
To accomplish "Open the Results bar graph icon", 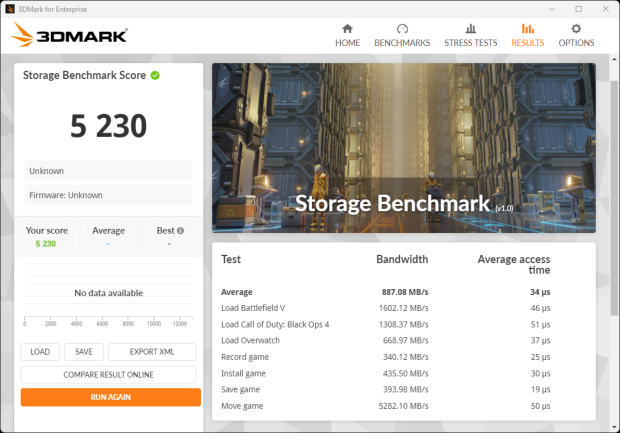I will point(527,29).
